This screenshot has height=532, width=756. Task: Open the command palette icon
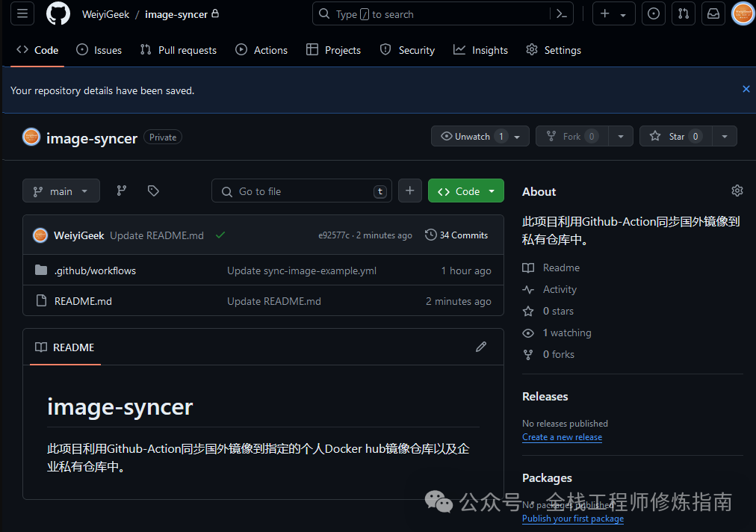(x=562, y=14)
